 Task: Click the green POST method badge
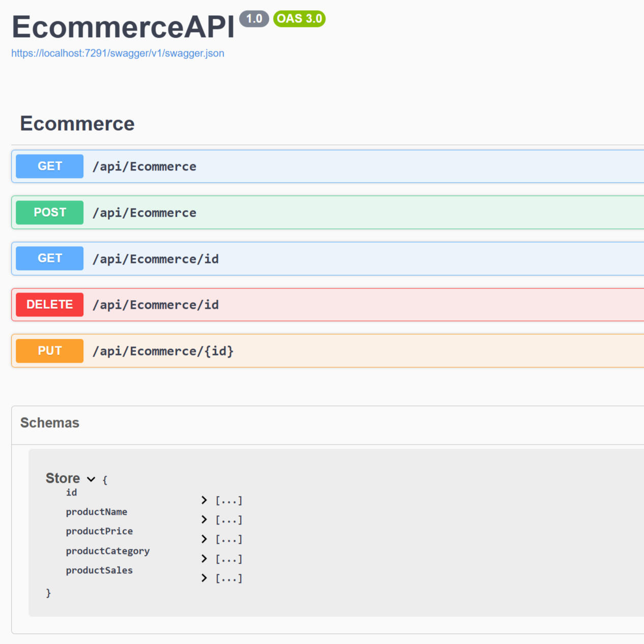coord(49,212)
